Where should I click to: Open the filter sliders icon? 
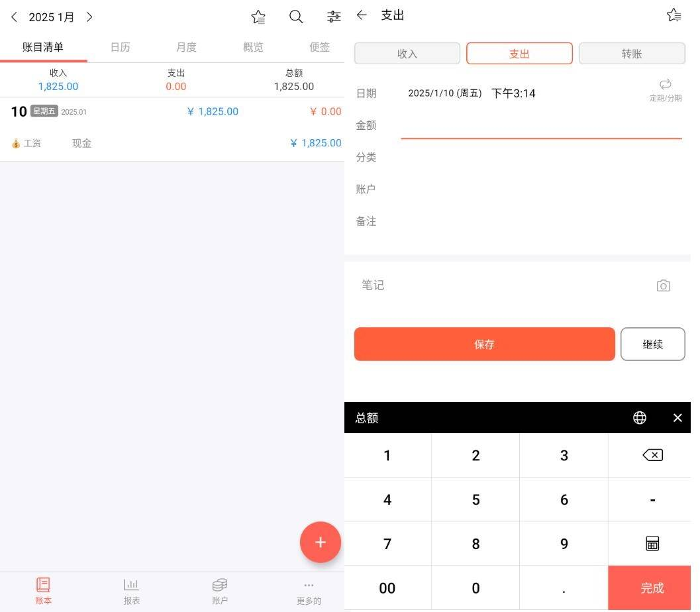click(x=334, y=17)
